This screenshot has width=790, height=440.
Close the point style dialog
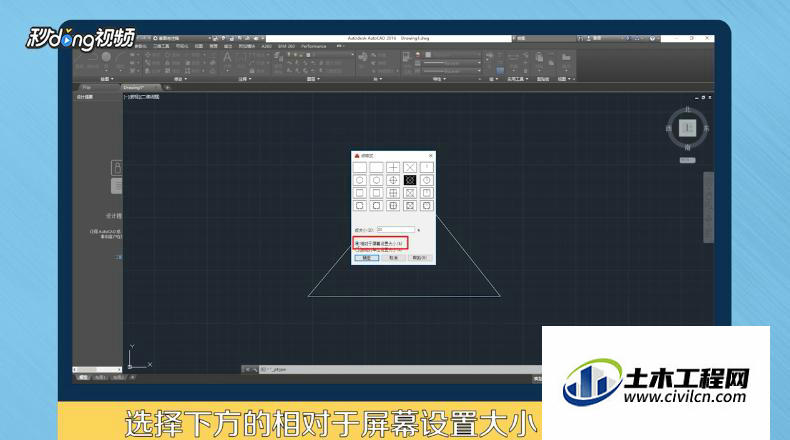[x=430, y=156]
